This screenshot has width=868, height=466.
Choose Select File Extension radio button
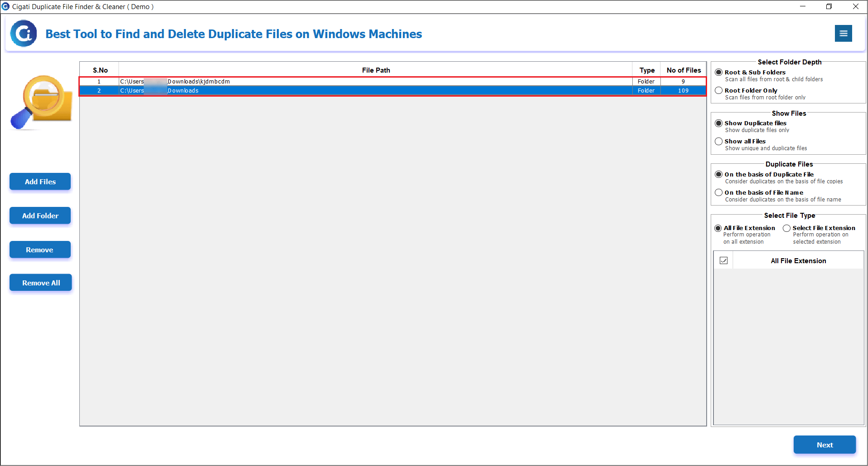coord(786,228)
